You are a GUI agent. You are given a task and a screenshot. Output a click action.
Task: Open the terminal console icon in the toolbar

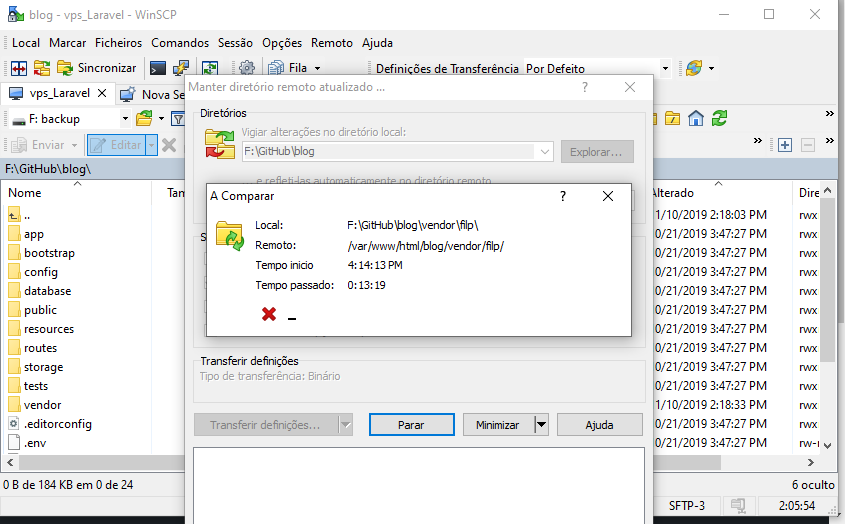pos(157,68)
